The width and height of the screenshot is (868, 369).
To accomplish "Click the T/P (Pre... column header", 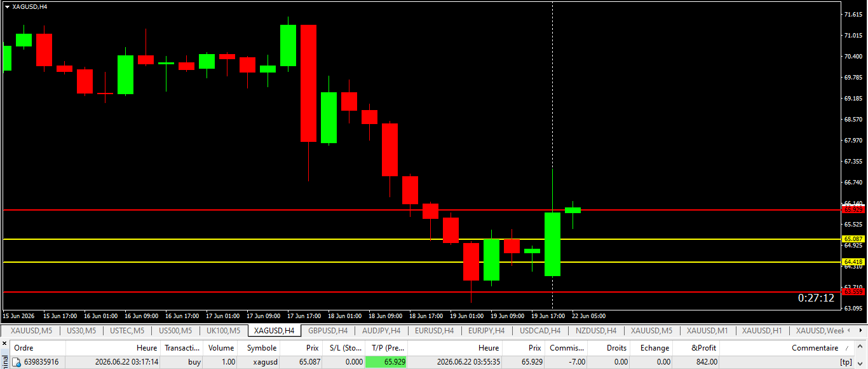I will tap(386, 348).
